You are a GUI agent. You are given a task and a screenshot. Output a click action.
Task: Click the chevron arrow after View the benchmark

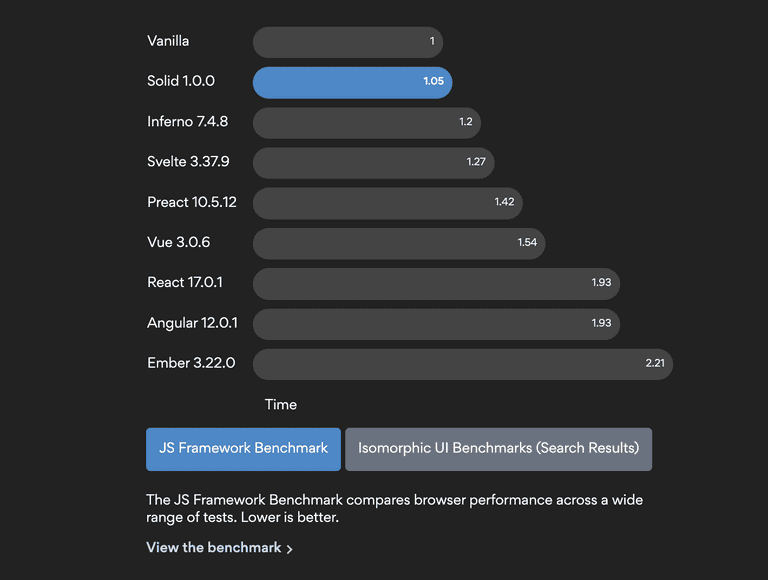pyautogui.click(x=290, y=549)
